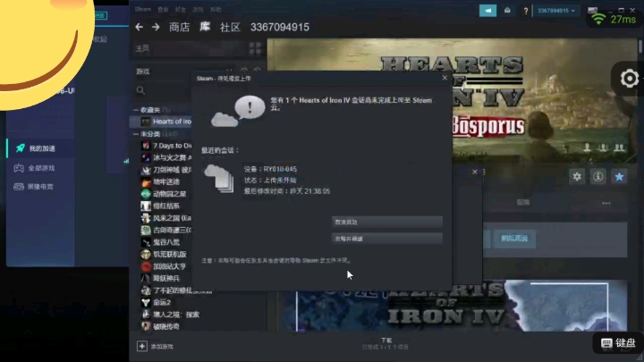This screenshot has width=644, height=362.
Task: Toggle the library grid view icon
Action: 255,48
